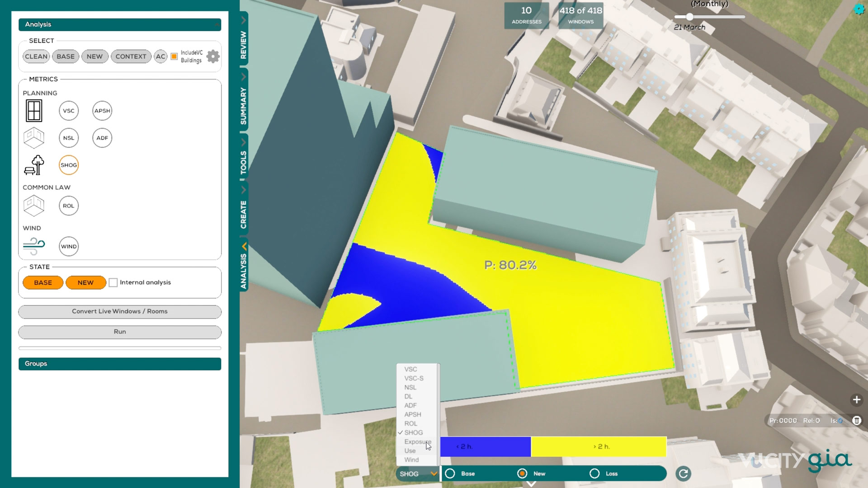Click the window planning metrics icon

[34, 111]
